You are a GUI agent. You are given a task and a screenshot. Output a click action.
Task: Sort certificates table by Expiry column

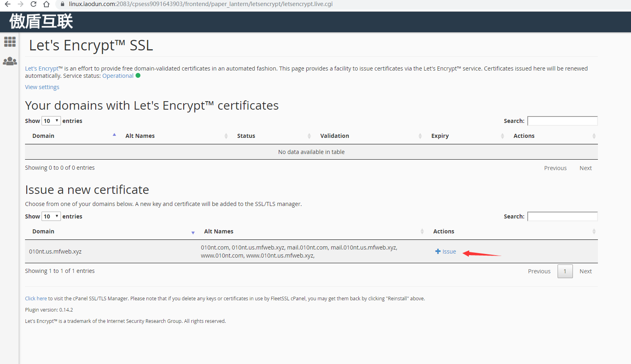tap(440, 136)
